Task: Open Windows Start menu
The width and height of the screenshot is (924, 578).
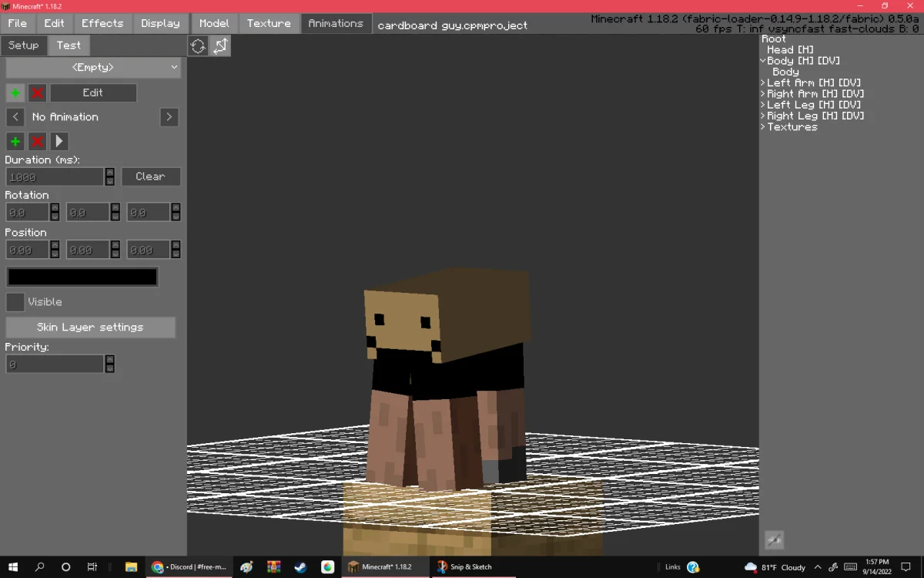Action: [x=15, y=567]
